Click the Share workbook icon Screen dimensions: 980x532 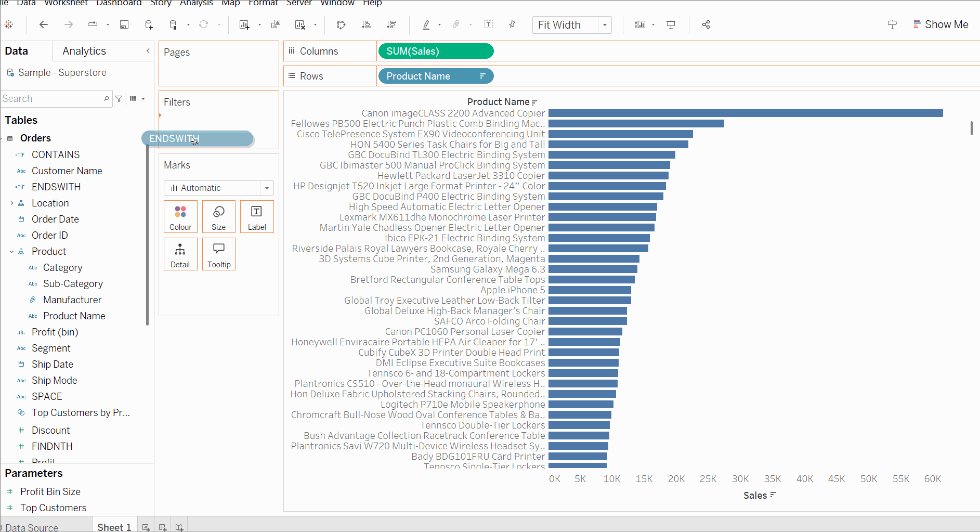click(x=706, y=24)
